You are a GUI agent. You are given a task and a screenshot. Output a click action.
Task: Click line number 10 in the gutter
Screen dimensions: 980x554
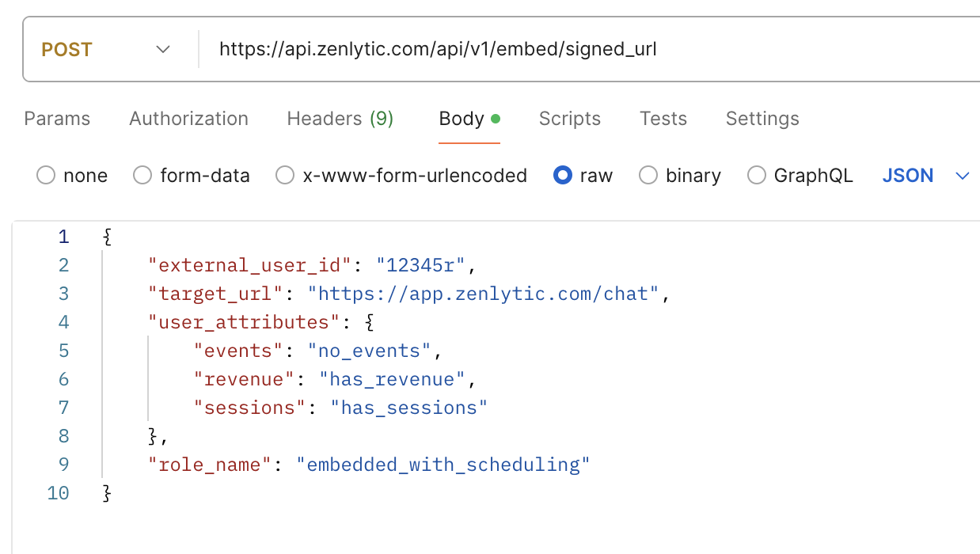pyautogui.click(x=59, y=493)
